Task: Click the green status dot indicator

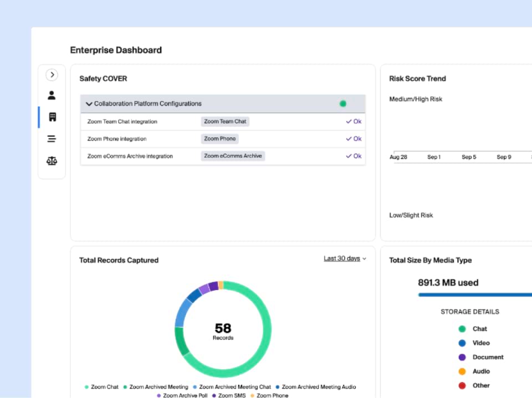Action: click(342, 104)
